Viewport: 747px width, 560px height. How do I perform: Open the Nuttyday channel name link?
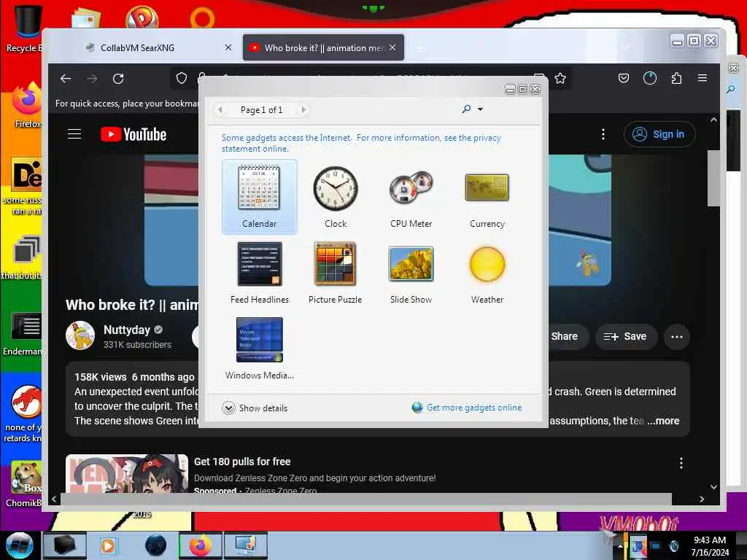click(x=127, y=330)
